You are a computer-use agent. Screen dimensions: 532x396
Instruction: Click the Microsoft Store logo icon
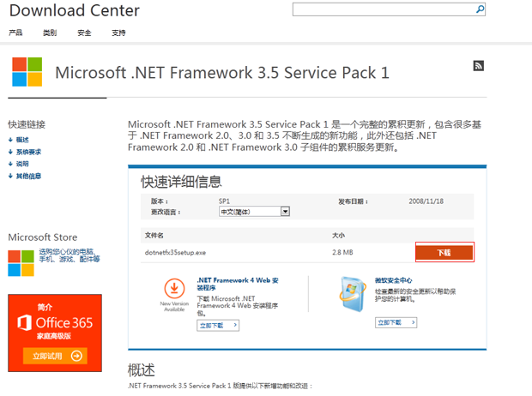pyautogui.click(x=21, y=262)
